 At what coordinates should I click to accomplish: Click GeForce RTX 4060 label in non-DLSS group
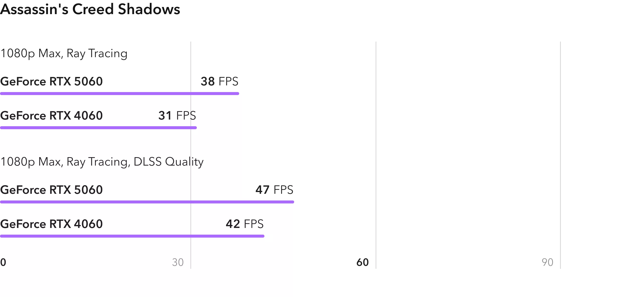click(52, 116)
